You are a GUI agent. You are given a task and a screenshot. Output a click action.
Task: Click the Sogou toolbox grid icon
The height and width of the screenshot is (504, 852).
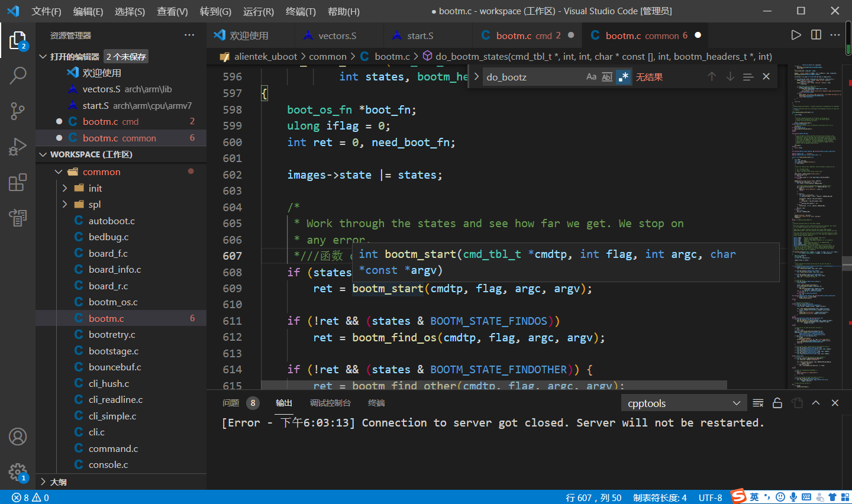[x=844, y=497]
